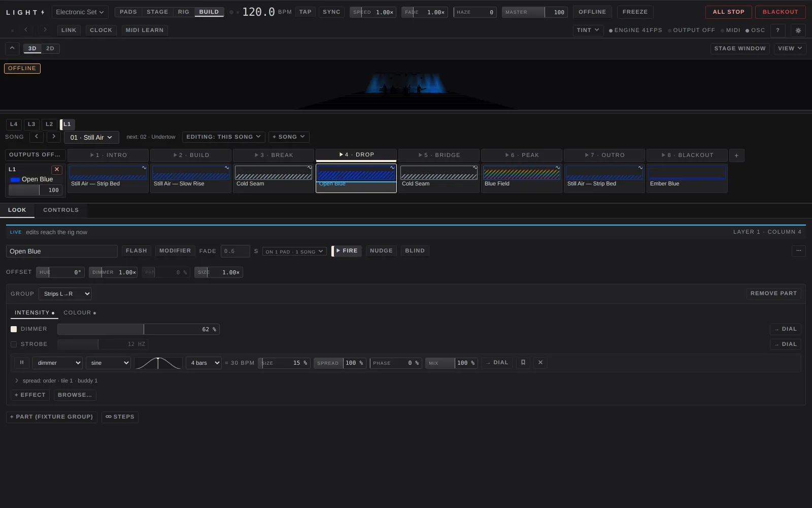The image size is (812, 508).
Task: Fire the Open Blue look
Action: [x=347, y=251]
